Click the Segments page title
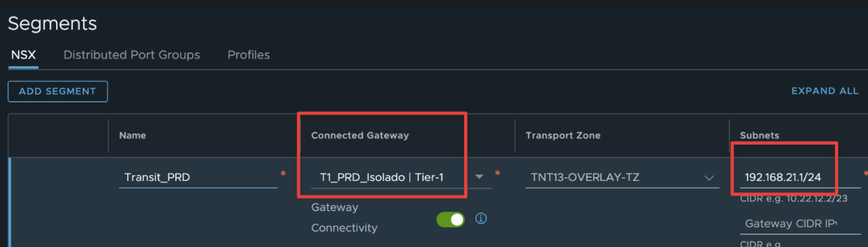868x247 pixels. coord(52,24)
